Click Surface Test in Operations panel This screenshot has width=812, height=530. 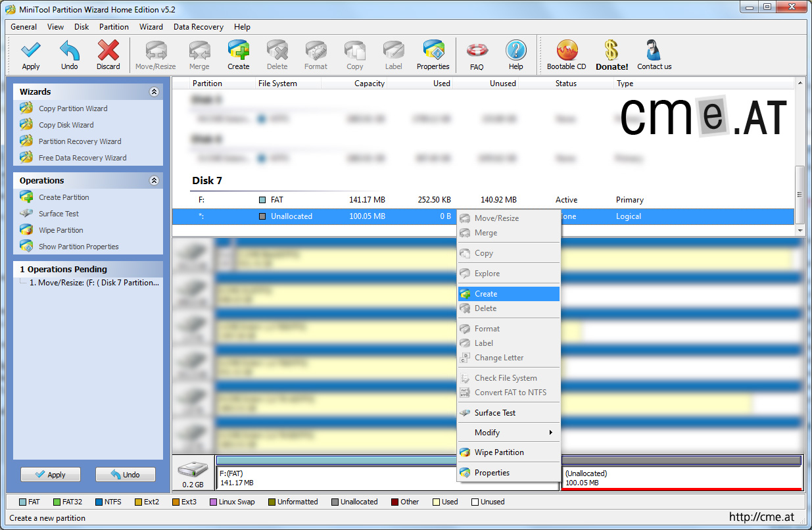coord(59,214)
